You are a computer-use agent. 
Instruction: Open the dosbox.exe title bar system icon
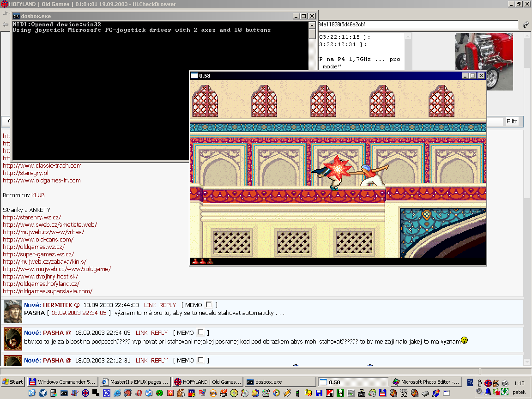(16, 16)
